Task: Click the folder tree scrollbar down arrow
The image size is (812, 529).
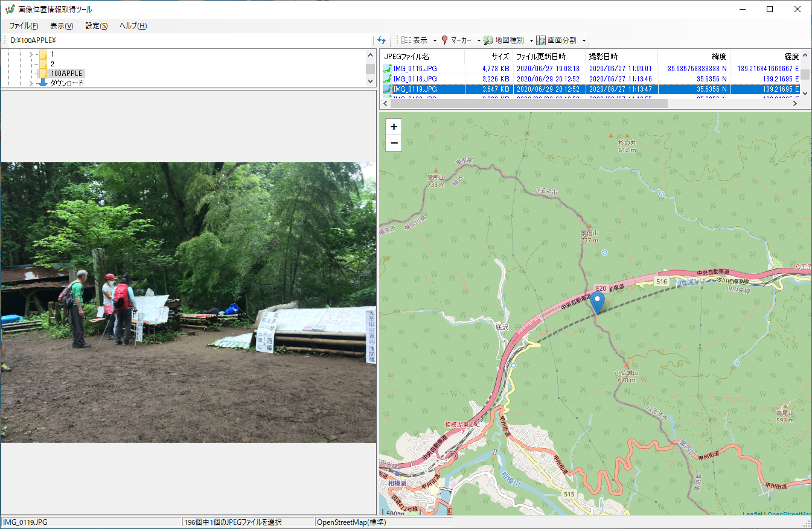Action: pyautogui.click(x=370, y=82)
